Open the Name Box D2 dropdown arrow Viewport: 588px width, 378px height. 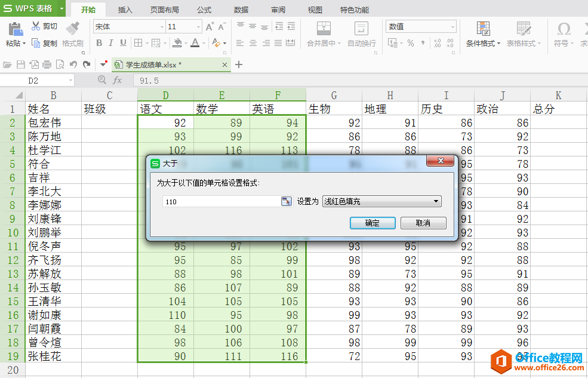tap(70, 80)
